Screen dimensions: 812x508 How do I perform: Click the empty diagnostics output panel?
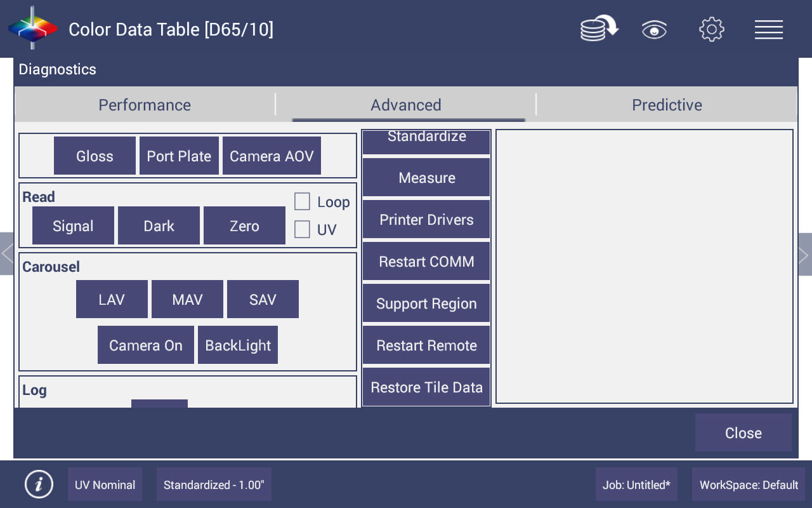[x=645, y=267]
